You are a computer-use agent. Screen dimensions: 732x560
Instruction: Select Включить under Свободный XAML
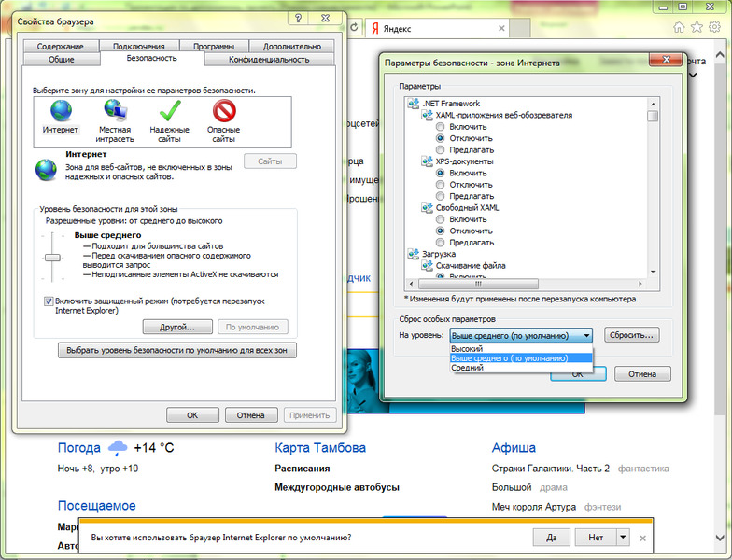(x=440, y=218)
